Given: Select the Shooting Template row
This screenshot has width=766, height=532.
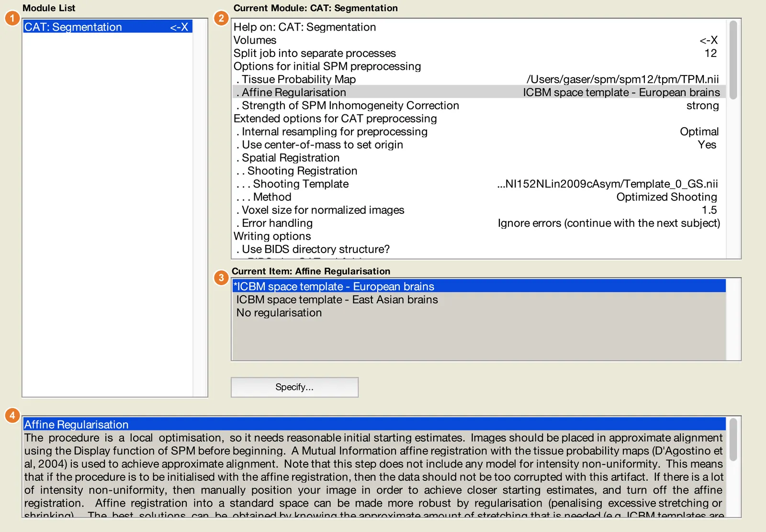Looking at the screenshot, I should [479, 184].
